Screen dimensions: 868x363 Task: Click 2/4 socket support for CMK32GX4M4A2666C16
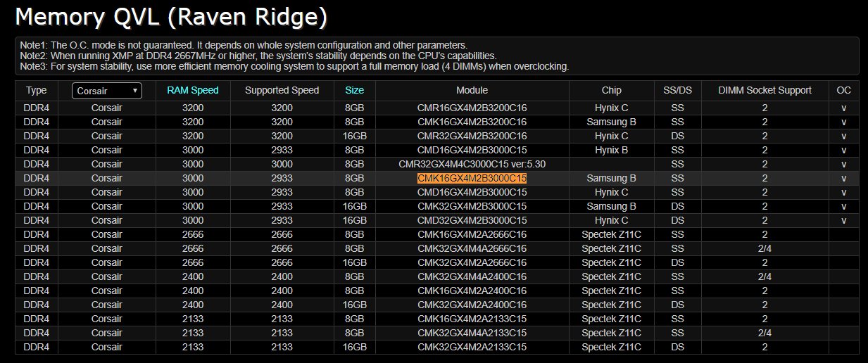coord(765,249)
